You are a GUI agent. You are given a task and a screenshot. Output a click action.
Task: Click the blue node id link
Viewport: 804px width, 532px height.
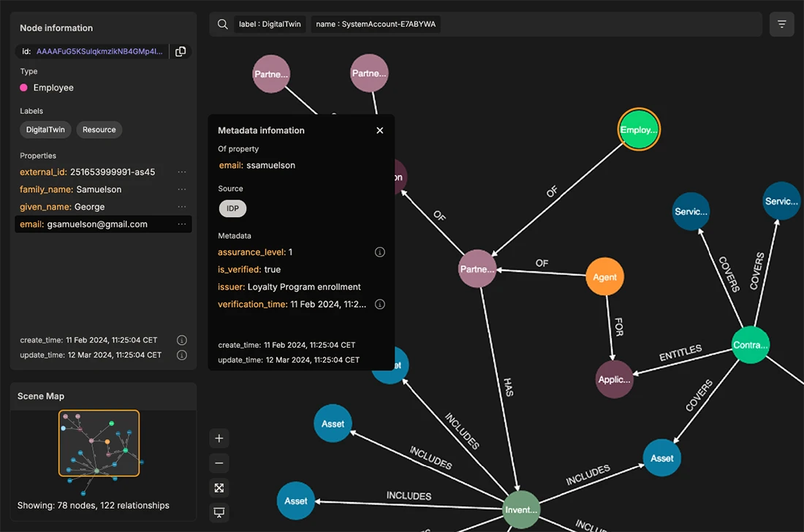[99, 51]
